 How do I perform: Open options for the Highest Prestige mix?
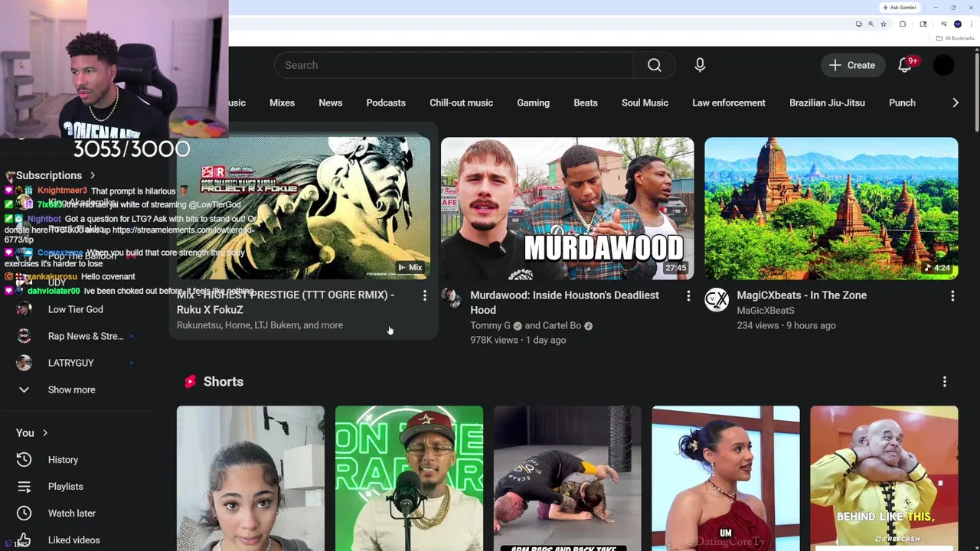click(x=425, y=295)
